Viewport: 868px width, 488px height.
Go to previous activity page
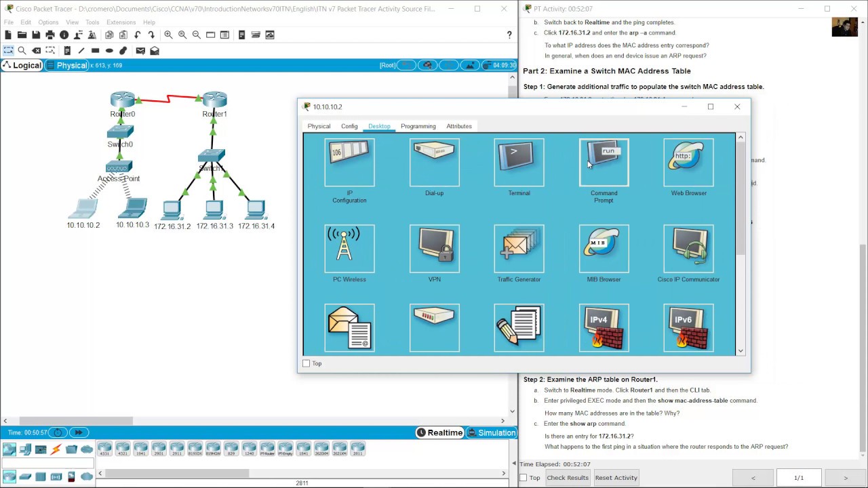click(753, 478)
